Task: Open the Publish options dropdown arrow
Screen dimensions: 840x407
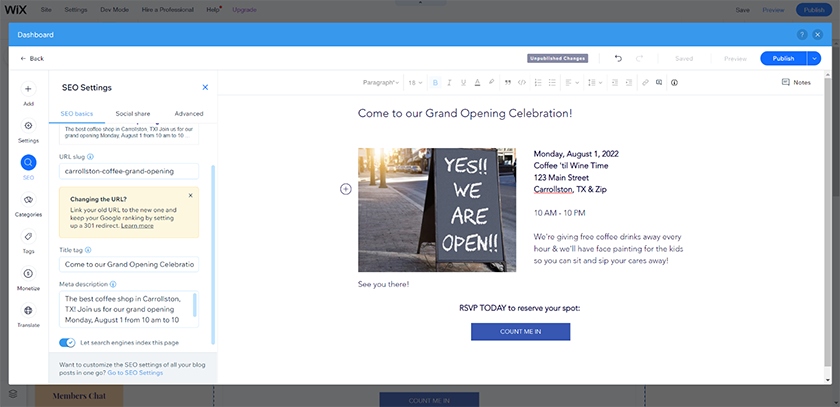Action: tap(814, 58)
